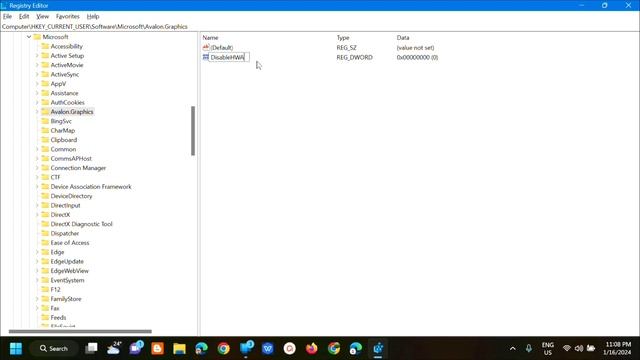The image size is (640, 360).
Task: Click the REG_DWORD type cell
Action: tap(354, 58)
